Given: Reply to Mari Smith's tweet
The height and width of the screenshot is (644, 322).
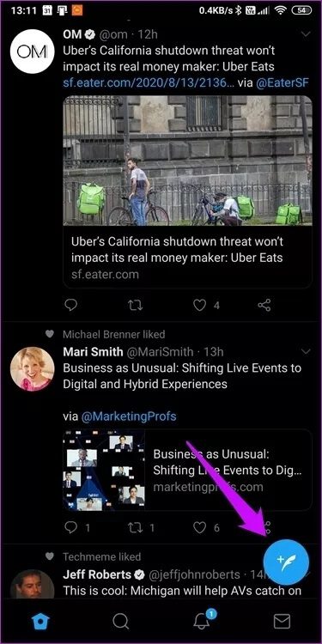Looking at the screenshot, I should (x=70, y=528).
